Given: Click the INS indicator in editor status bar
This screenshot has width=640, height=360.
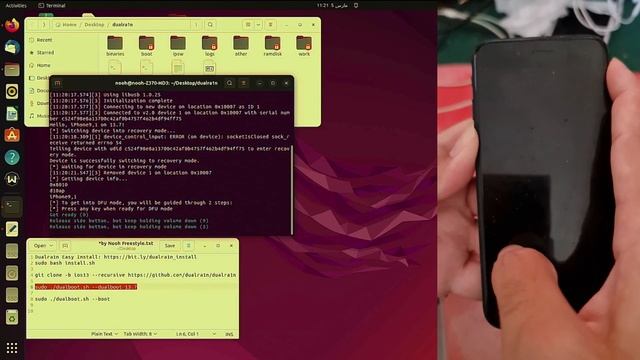Looking at the screenshot, I should tap(229, 334).
